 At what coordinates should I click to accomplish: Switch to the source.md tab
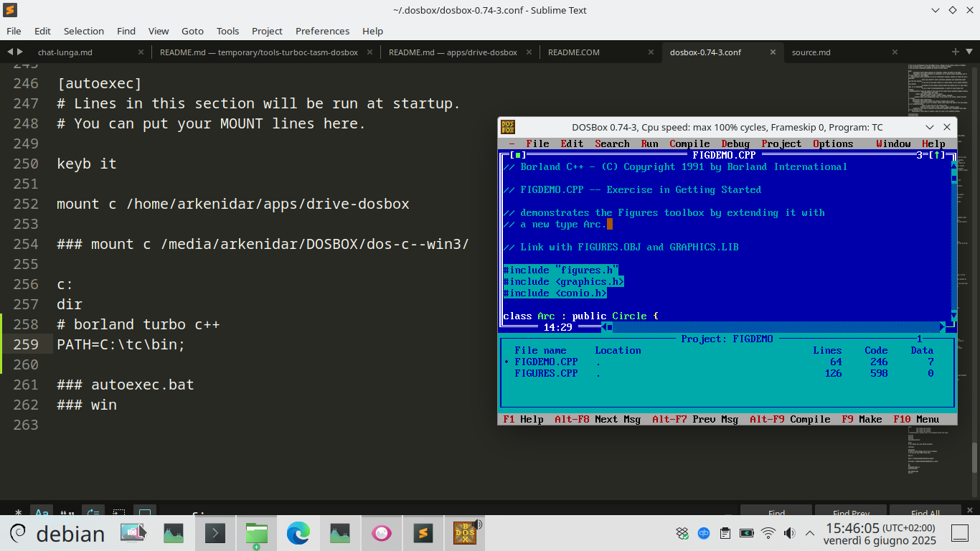[x=811, y=52]
